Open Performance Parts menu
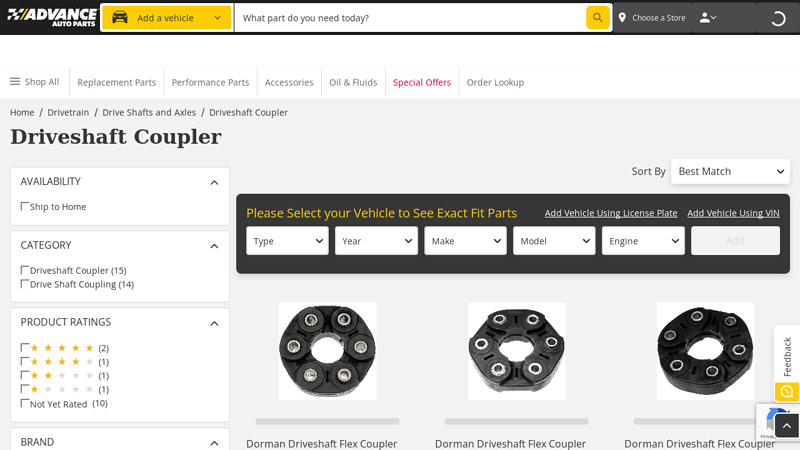Image resolution: width=800 pixels, height=450 pixels. click(210, 82)
